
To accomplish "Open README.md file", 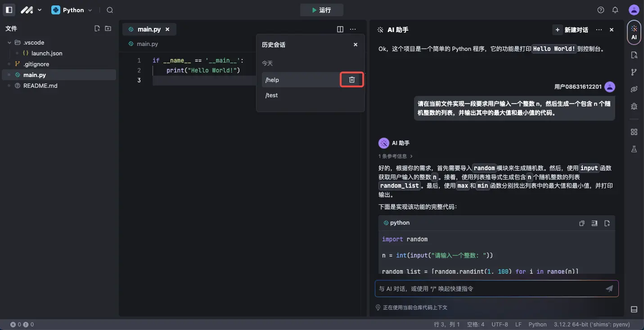I will [x=41, y=86].
